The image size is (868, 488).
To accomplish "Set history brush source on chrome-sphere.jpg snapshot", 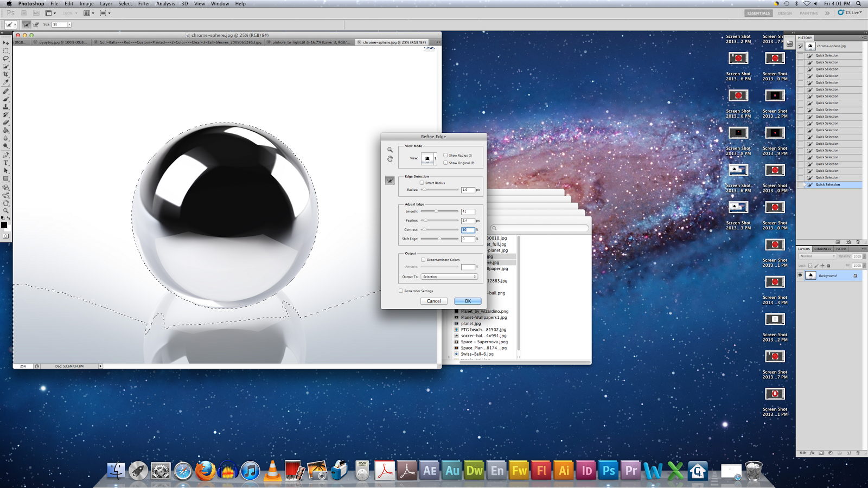I will pyautogui.click(x=800, y=46).
